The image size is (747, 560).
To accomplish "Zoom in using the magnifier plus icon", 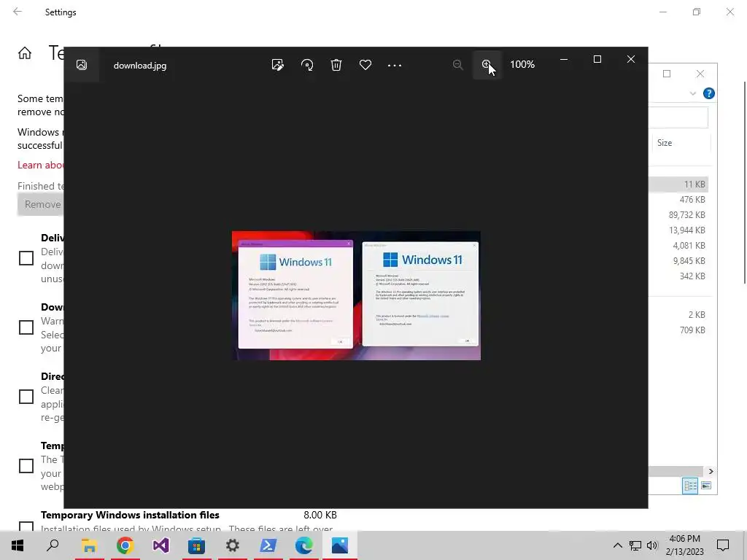I will [x=487, y=64].
